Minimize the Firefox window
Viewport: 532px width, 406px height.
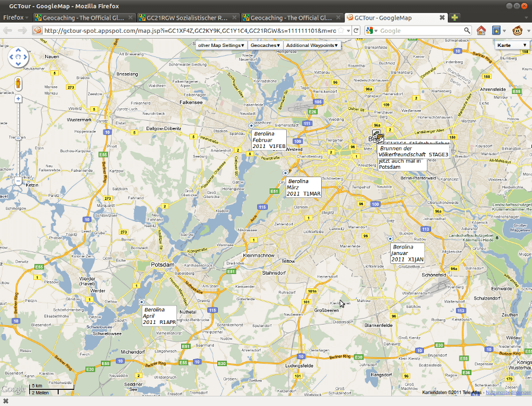pos(509,6)
